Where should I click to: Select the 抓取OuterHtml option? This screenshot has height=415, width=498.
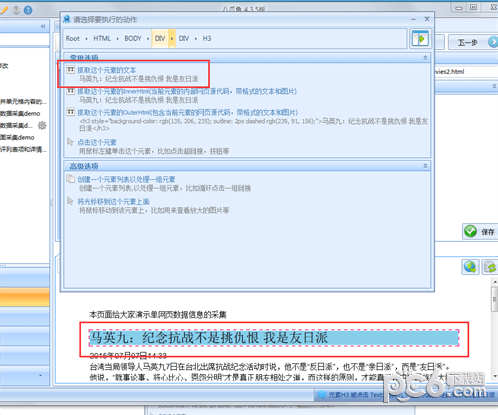188,112
